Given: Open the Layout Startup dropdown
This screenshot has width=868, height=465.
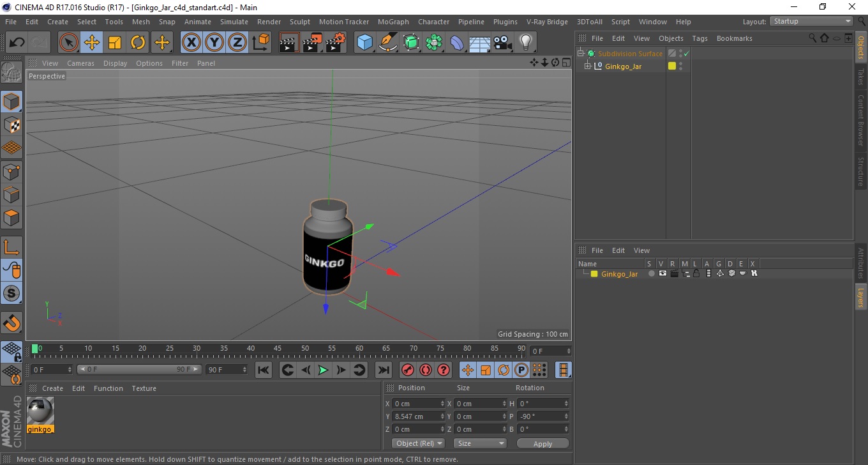Looking at the screenshot, I should click(x=812, y=21).
